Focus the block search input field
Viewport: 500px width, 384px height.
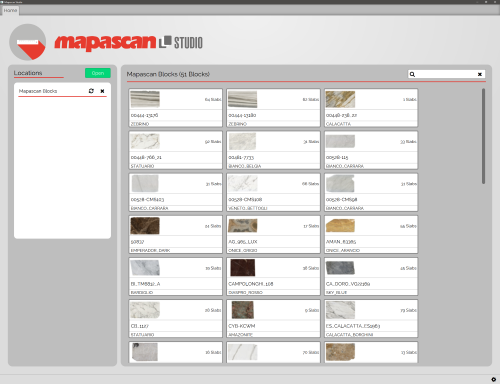coord(446,74)
